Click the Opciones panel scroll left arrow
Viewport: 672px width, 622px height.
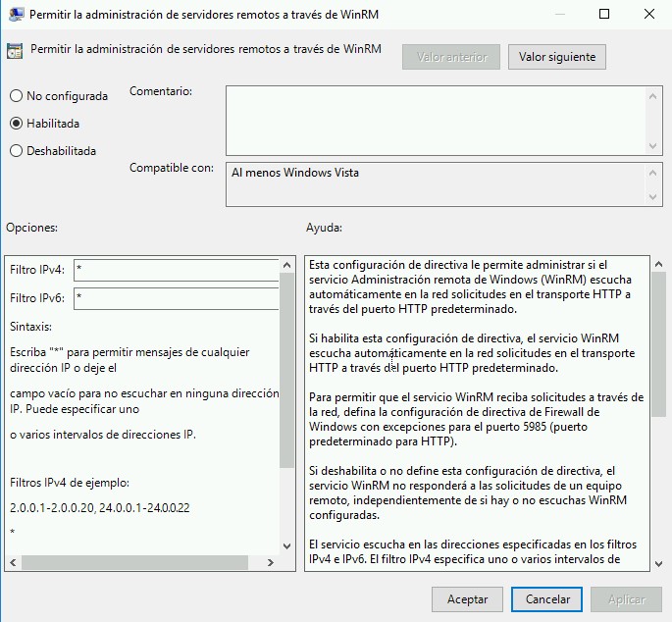tap(13, 562)
